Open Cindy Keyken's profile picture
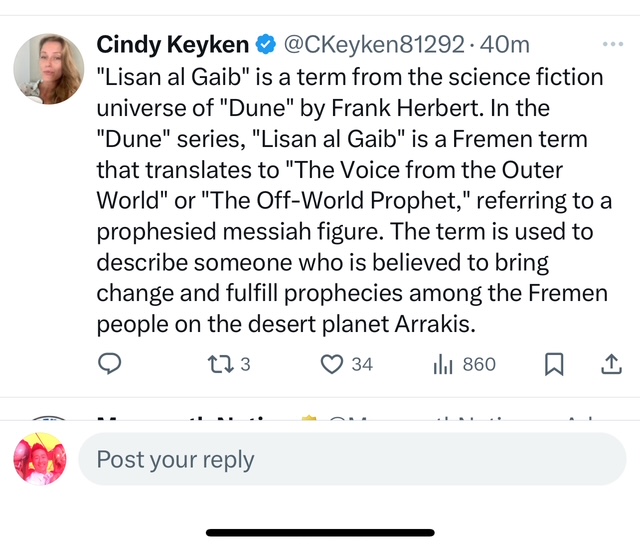Viewport: 640px width, 548px height. pyautogui.click(x=48, y=68)
